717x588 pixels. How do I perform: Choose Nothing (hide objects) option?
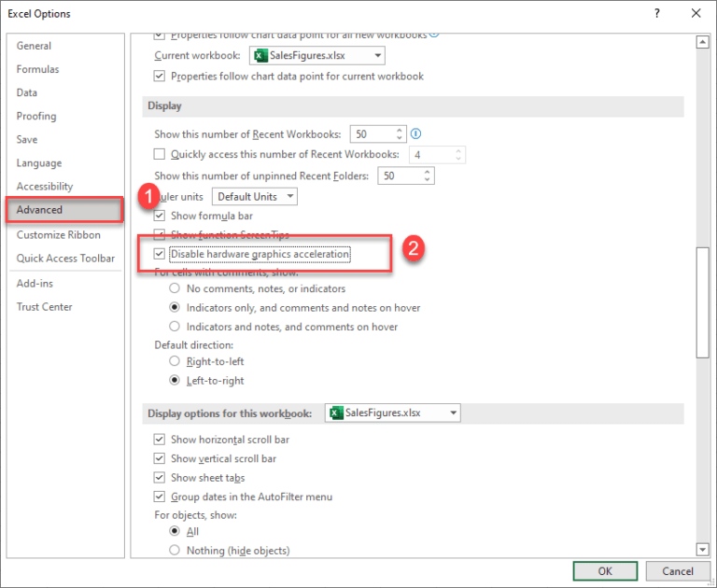click(x=175, y=550)
